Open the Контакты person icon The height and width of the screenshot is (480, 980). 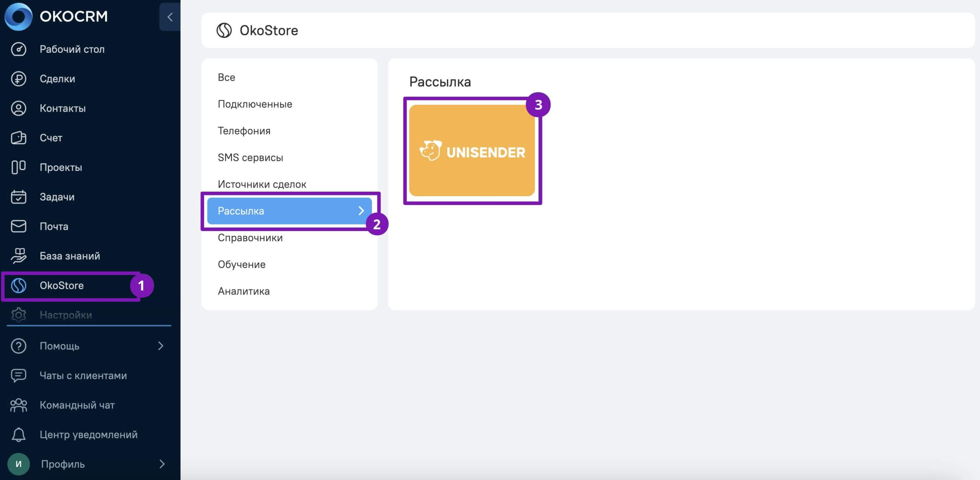tap(18, 108)
